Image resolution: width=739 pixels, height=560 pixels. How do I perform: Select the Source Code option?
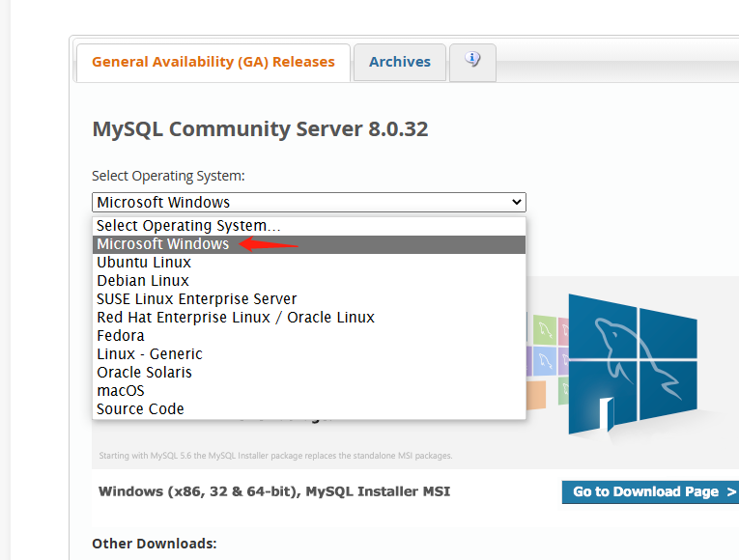[x=309, y=409]
